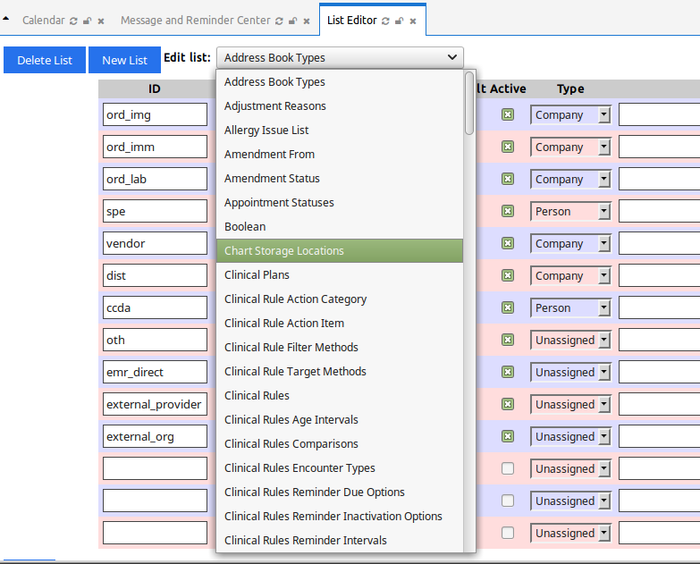
Task: Toggle lock on List Editor tab
Action: point(400,21)
